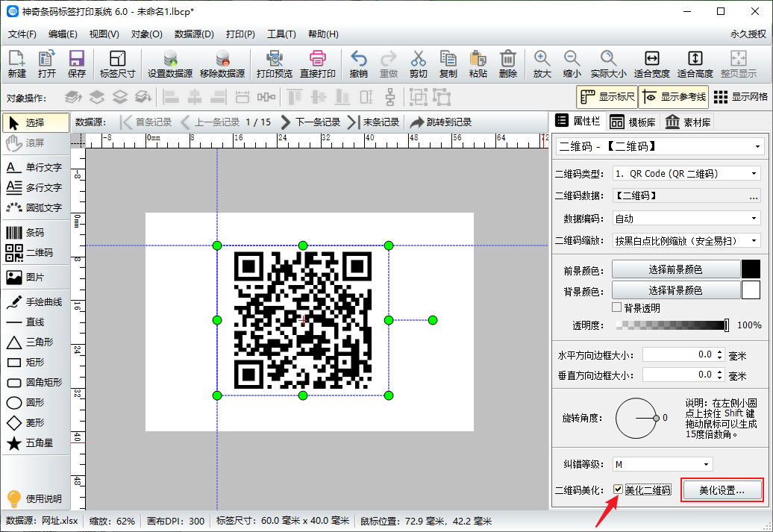Open 美化设置... beautify settings
The width and height of the screenshot is (773, 532).
click(722, 490)
